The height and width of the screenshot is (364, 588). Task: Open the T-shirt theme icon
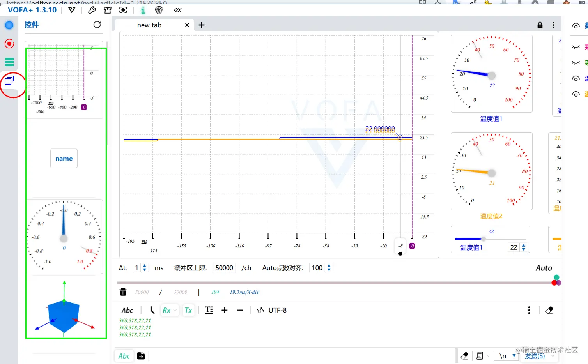tap(108, 10)
